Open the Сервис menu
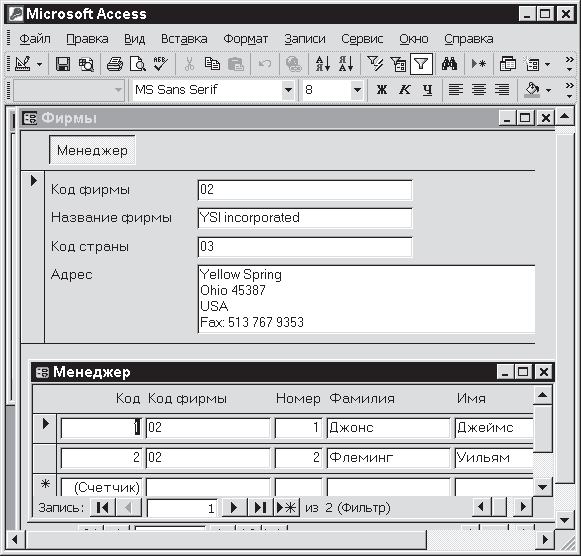 tap(362, 39)
